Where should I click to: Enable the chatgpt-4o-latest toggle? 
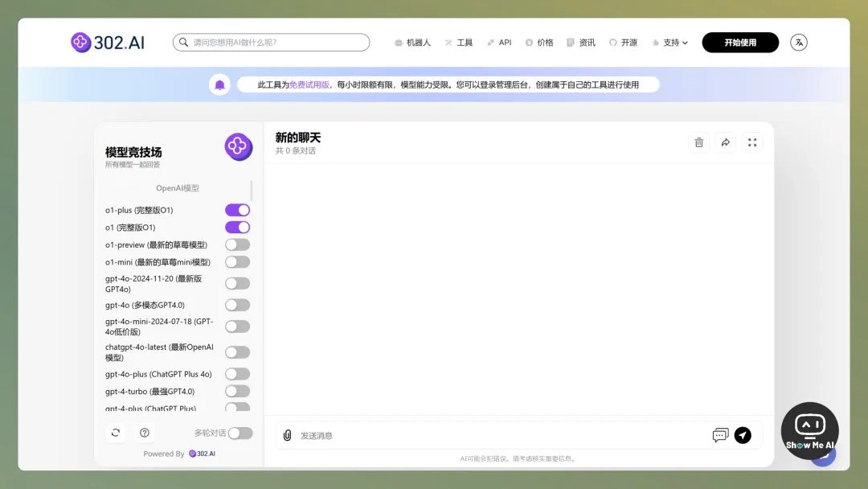click(x=237, y=352)
